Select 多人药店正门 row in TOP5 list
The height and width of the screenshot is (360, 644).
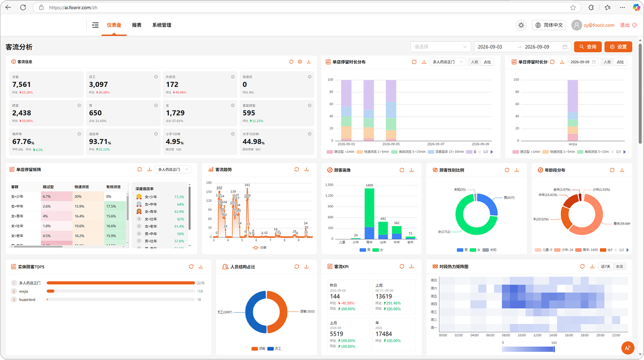click(108, 283)
